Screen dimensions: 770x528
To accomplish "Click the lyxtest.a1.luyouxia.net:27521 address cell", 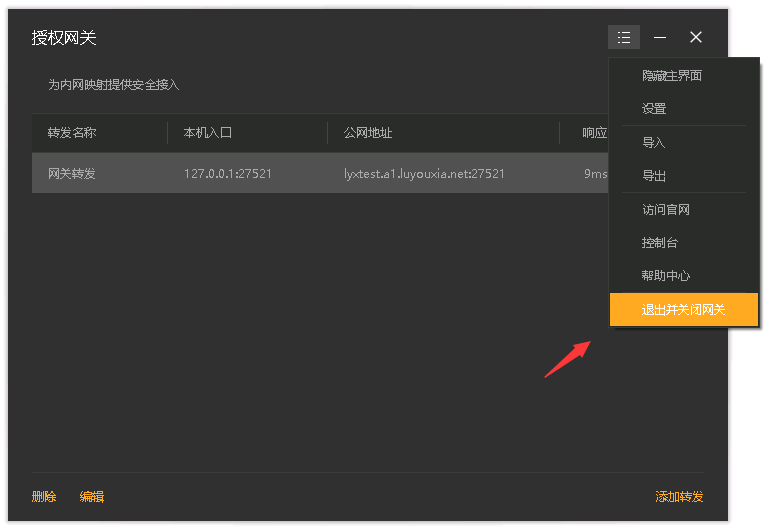I will pos(424,173).
